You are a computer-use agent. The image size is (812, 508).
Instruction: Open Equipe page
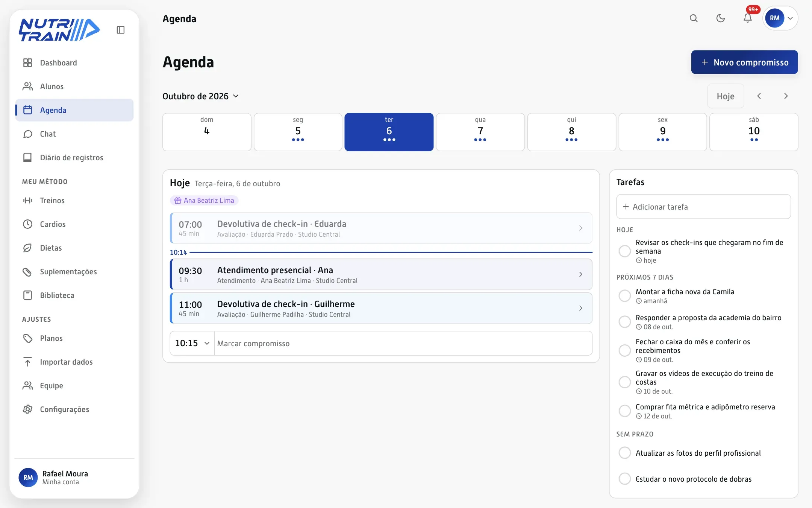tap(74, 386)
